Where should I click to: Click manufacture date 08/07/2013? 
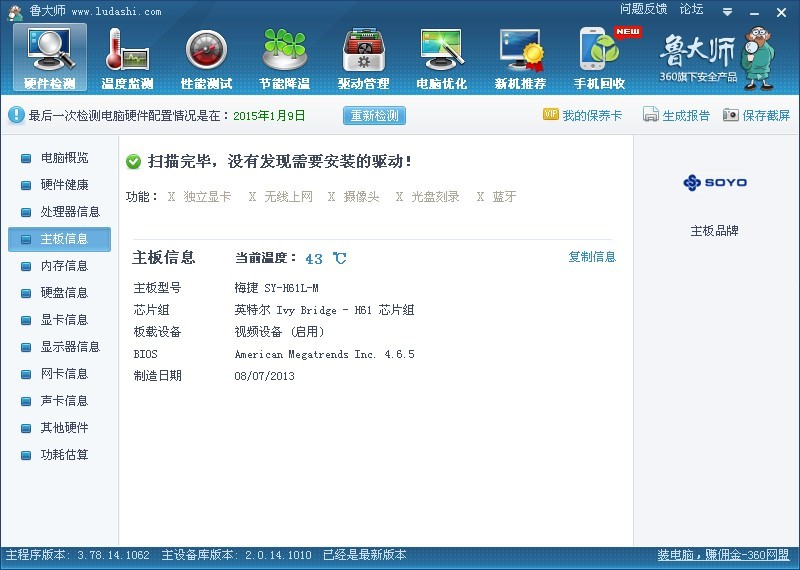[x=264, y=376]
